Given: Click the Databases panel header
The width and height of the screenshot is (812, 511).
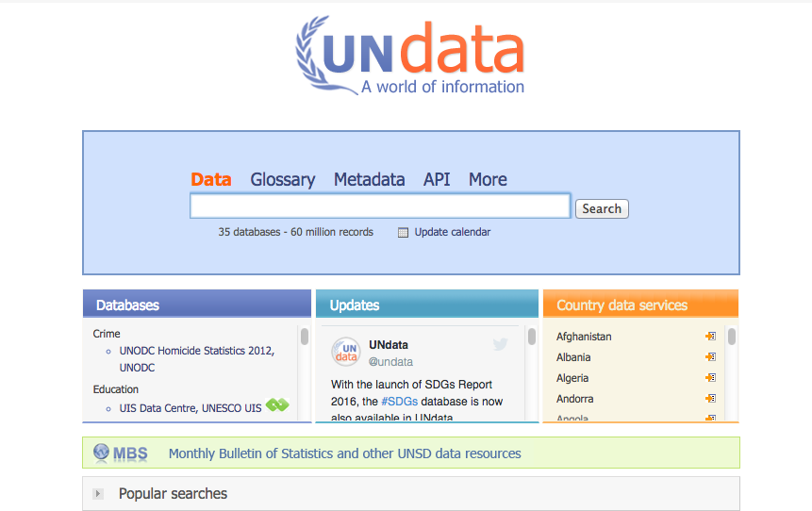Looking at the screenshot, I should point(197,304).
